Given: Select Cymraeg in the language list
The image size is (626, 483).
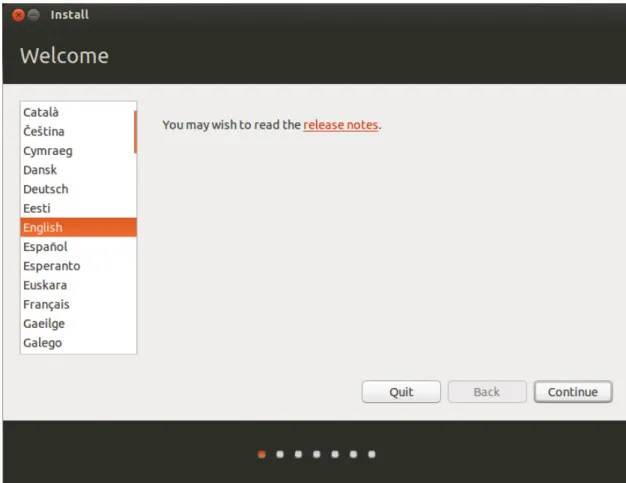Looking at the screenshot, I should click(x=78, y=150).
